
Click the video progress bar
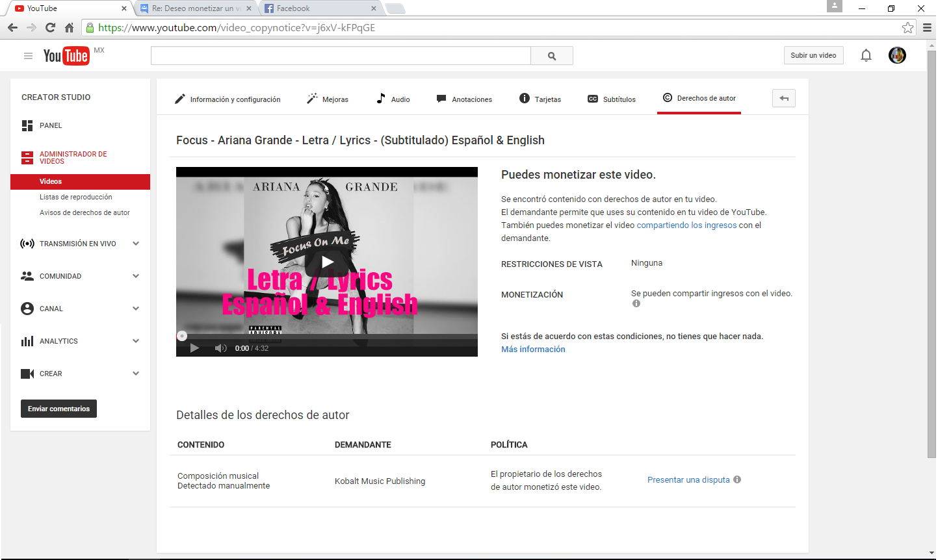click(x=327, y=336)
